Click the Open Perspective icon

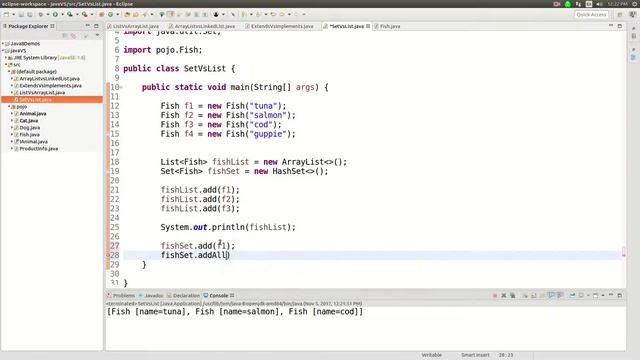pyautogui.click(x=620, y=14)
